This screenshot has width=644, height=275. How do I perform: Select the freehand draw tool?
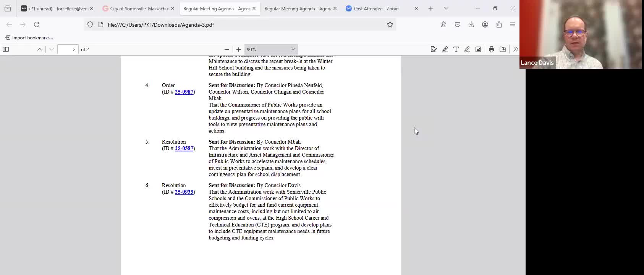click(x=467, y=49)
